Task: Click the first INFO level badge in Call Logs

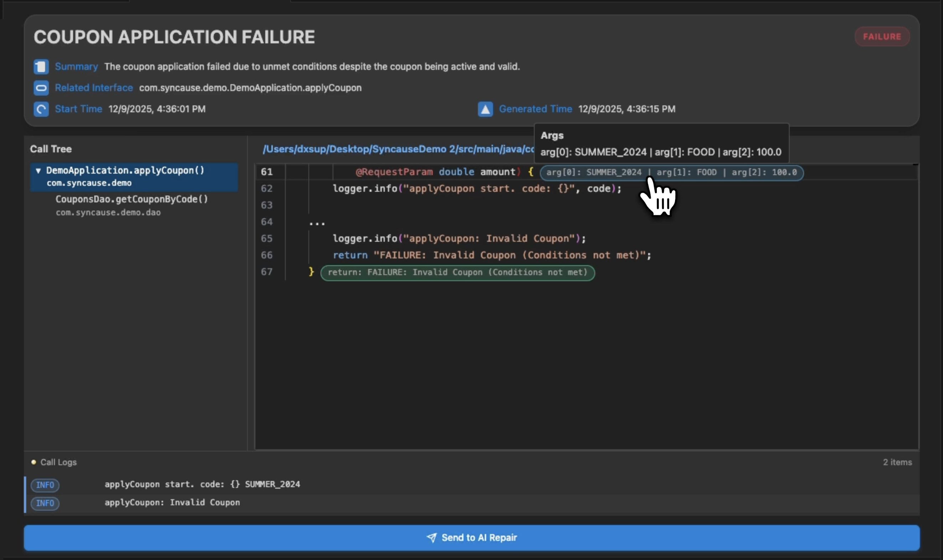Action: click(45, 485)
